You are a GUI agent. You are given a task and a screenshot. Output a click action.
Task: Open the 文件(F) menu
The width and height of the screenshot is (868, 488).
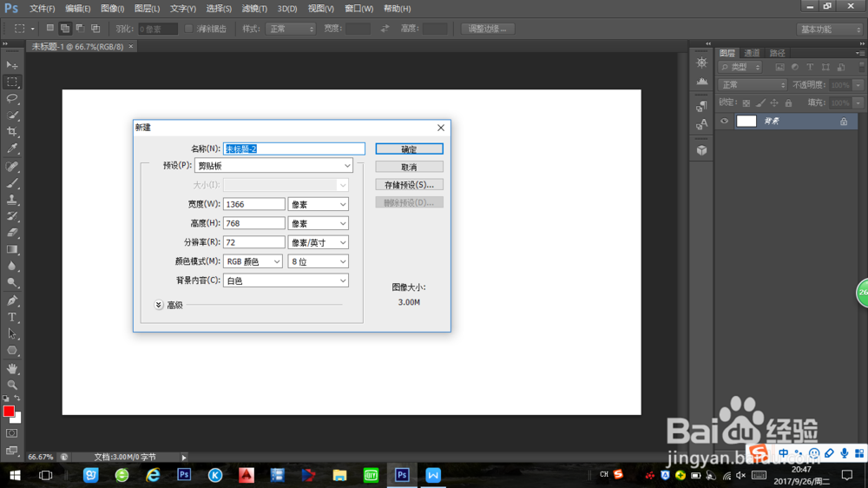click(x=42, y=9)
